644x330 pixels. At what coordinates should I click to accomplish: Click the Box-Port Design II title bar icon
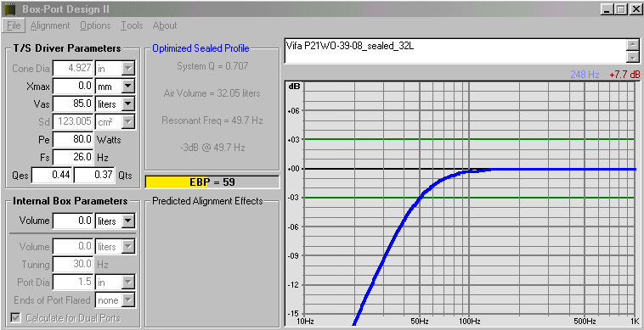tap(9, 8)
